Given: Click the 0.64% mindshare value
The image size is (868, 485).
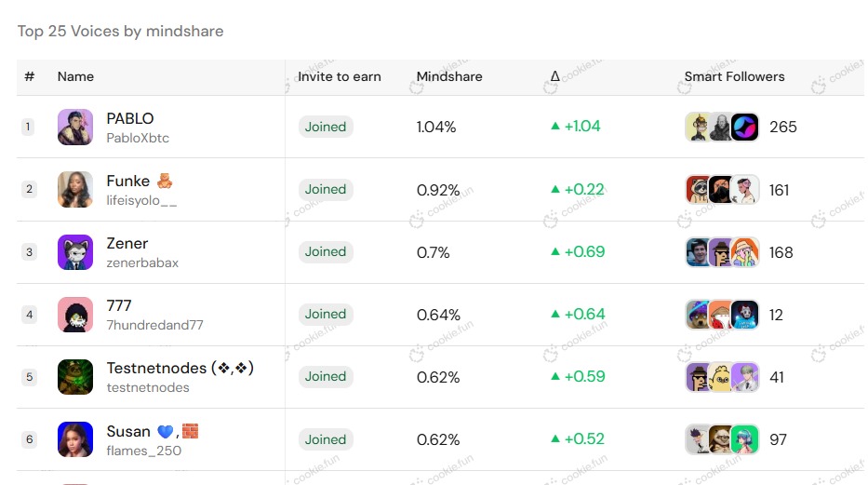Looking at the screenshot, I should [438, 315].
